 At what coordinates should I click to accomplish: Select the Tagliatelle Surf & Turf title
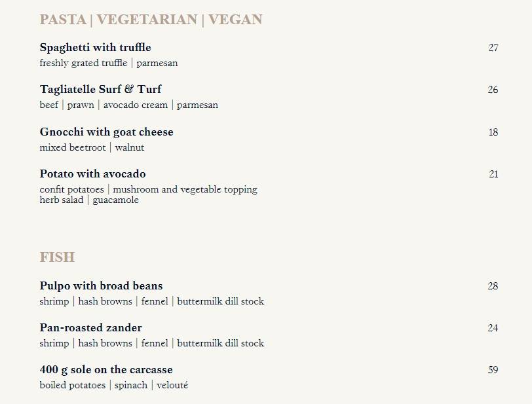pos(100,90)
